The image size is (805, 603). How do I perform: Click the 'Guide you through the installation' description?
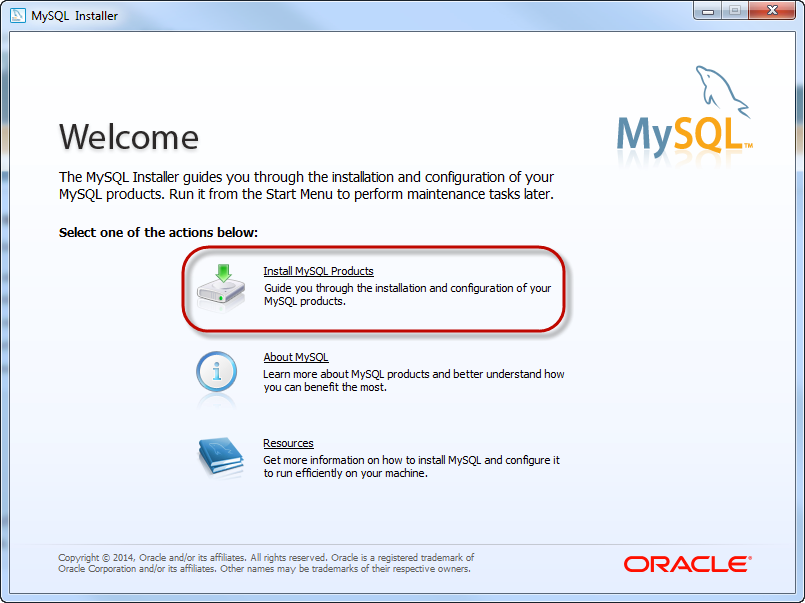[x=407, y=294]
